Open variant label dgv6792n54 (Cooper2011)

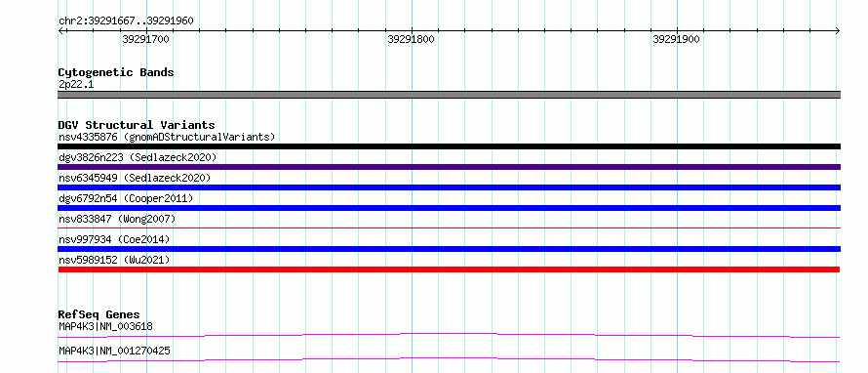point(126,198)
